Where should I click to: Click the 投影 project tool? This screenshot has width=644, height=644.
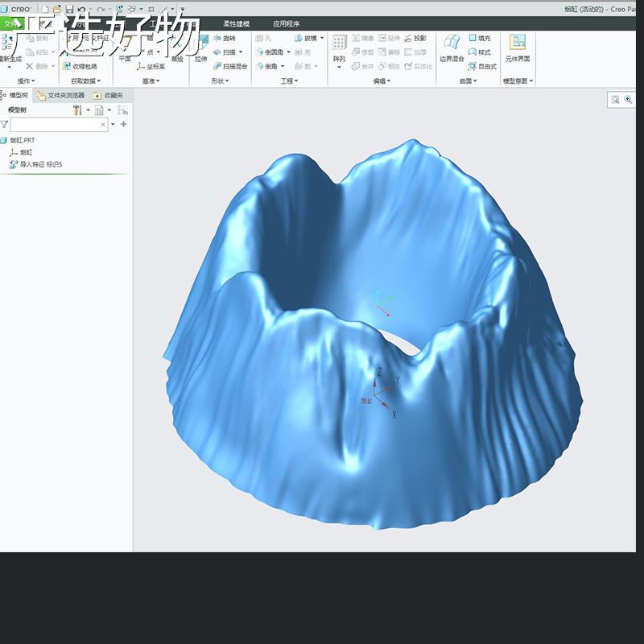(415, 38)
